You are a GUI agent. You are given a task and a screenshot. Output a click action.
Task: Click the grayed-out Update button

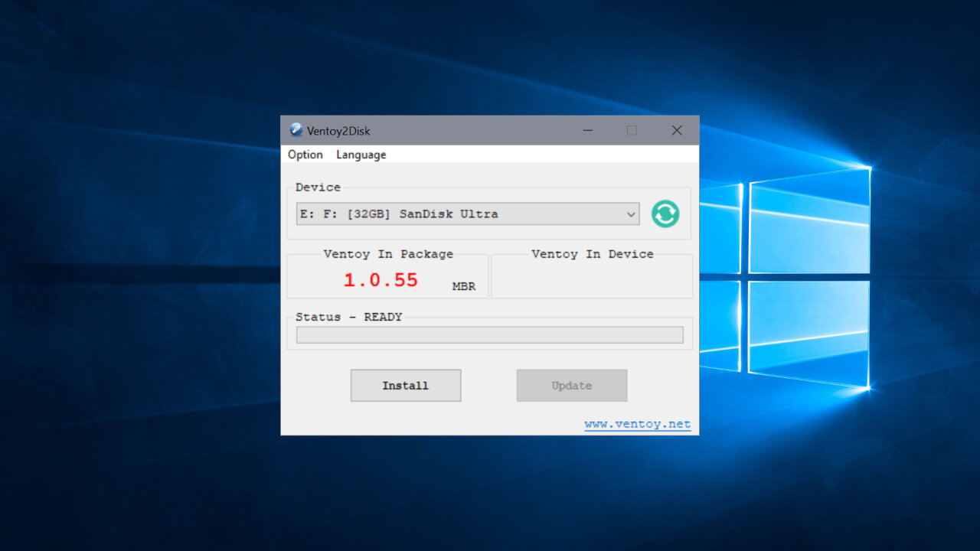click(571, 385)
